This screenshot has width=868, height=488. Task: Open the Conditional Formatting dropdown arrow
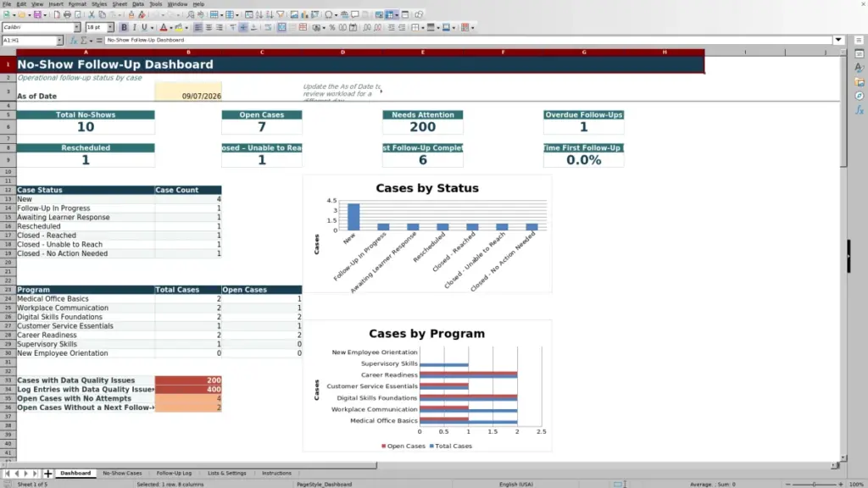pyautogui.click(x=472, y=27)
